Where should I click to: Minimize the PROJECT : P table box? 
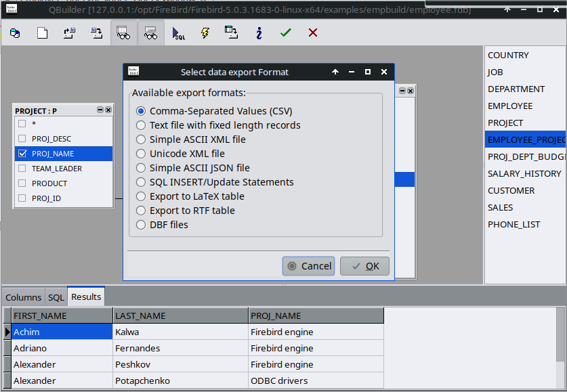tap(100, 110)
